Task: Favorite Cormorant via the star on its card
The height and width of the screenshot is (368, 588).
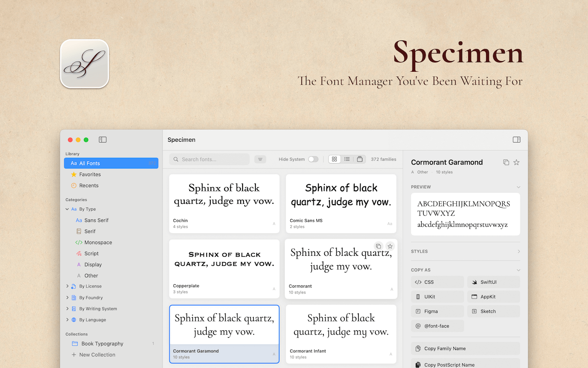Action: (x=390, y=246)
